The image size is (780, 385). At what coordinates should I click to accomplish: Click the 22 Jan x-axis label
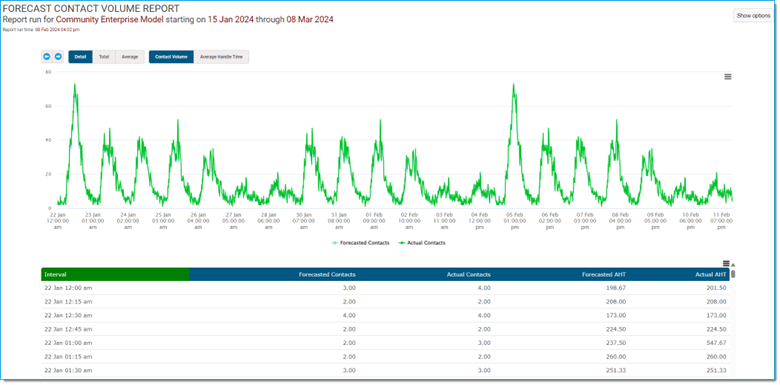58,220
